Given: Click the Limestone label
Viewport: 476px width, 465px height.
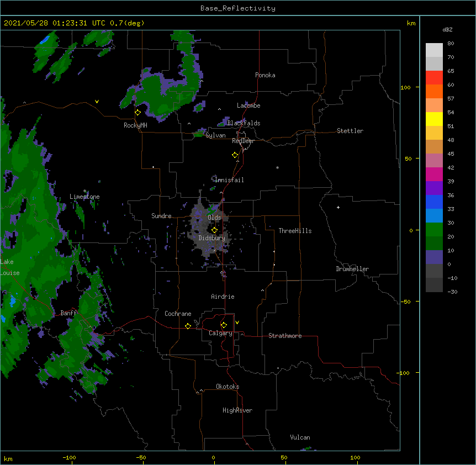Looking at the screenshot, I should (84, 197).
